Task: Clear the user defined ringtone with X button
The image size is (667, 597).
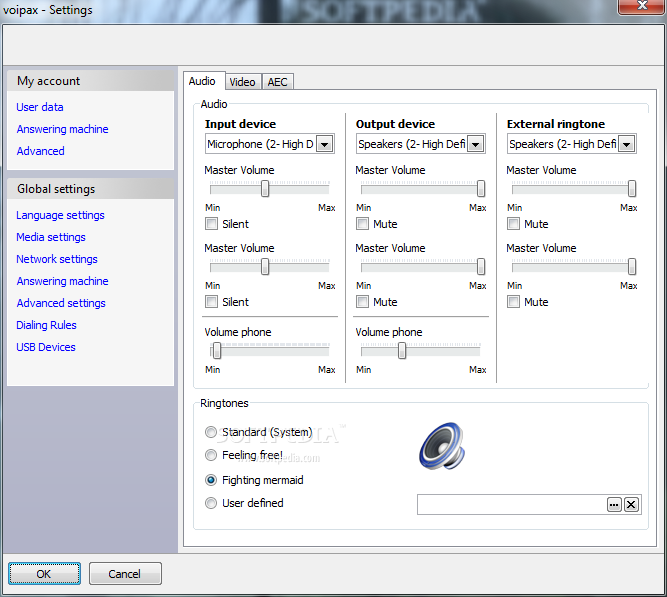Action: click(x=631, y=505)
